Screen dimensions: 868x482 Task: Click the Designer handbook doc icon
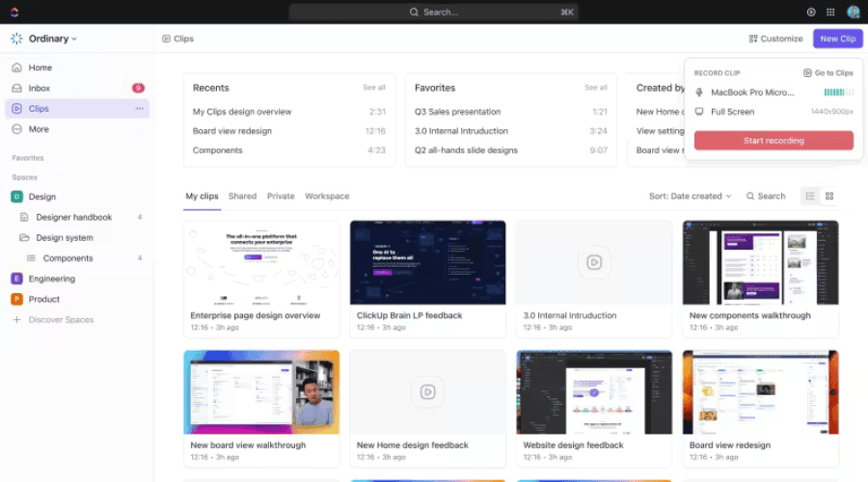(x=24, y=217)
